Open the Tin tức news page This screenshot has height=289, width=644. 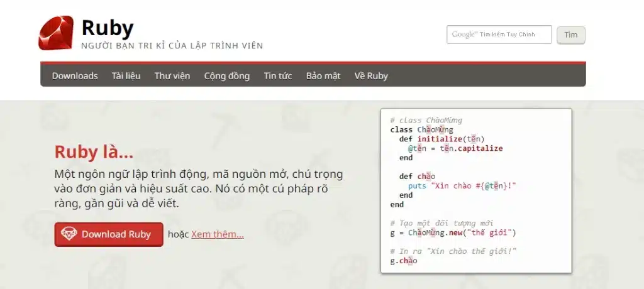click(x=278, y=76)
